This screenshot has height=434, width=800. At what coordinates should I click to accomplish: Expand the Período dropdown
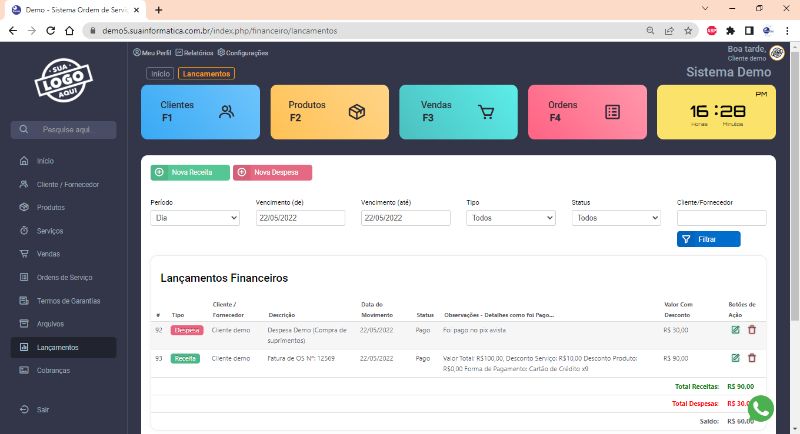[x=195, y=217]
